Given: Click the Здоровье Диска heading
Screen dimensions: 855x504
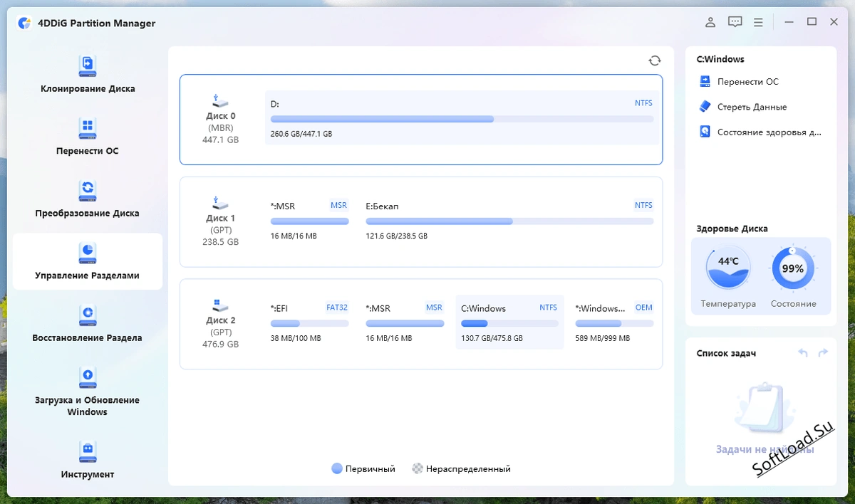Looking at the screenshot, I should coord(732,229).
